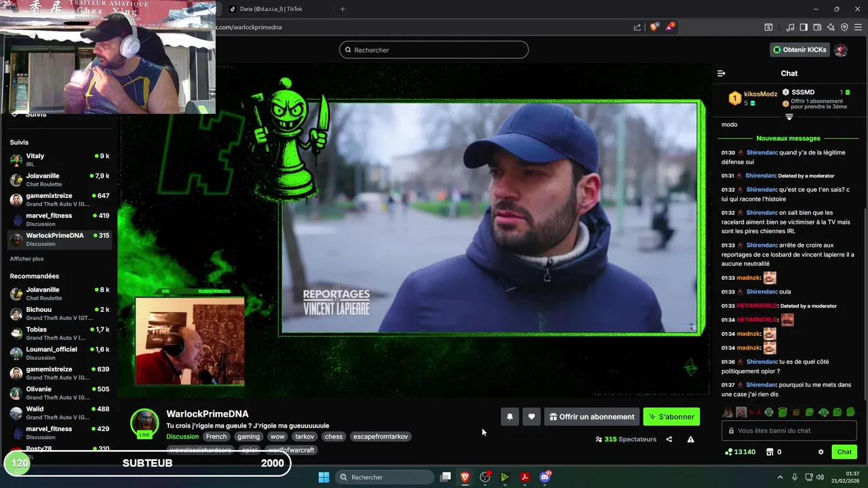Open a new browser tab

[342, 9]
